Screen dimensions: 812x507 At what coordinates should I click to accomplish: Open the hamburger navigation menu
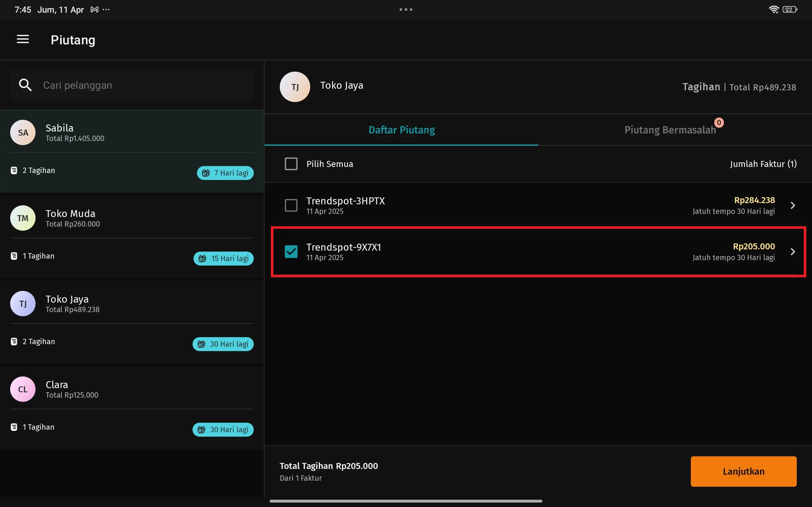(23, 40)
